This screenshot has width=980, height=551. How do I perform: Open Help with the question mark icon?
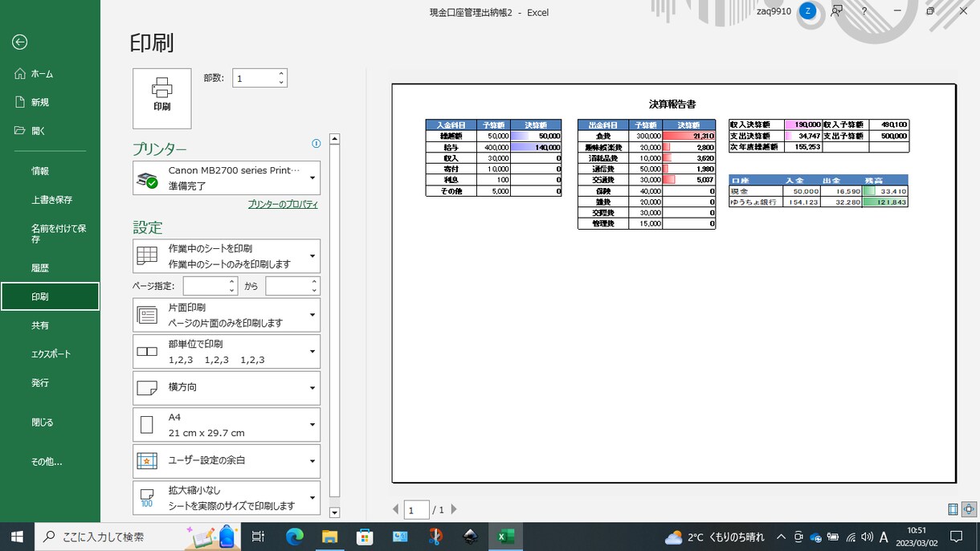[x=864, y=11]
